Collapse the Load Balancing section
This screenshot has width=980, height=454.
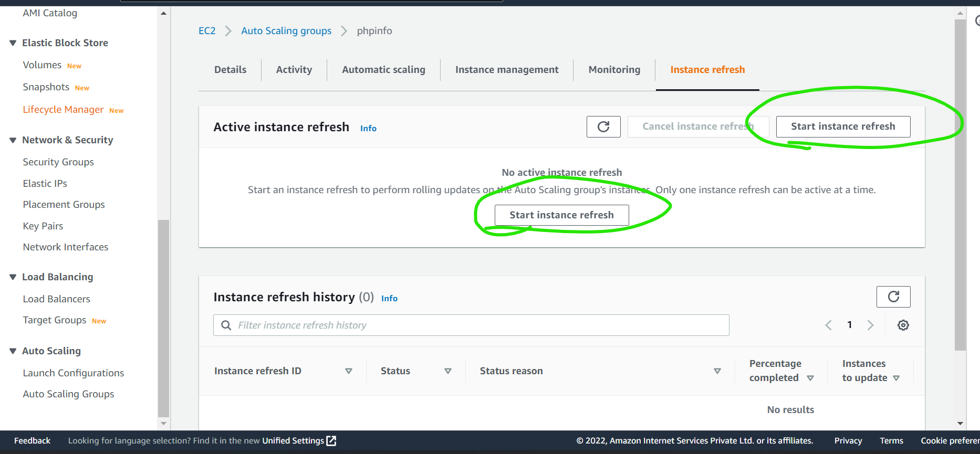tap(13, 277)
